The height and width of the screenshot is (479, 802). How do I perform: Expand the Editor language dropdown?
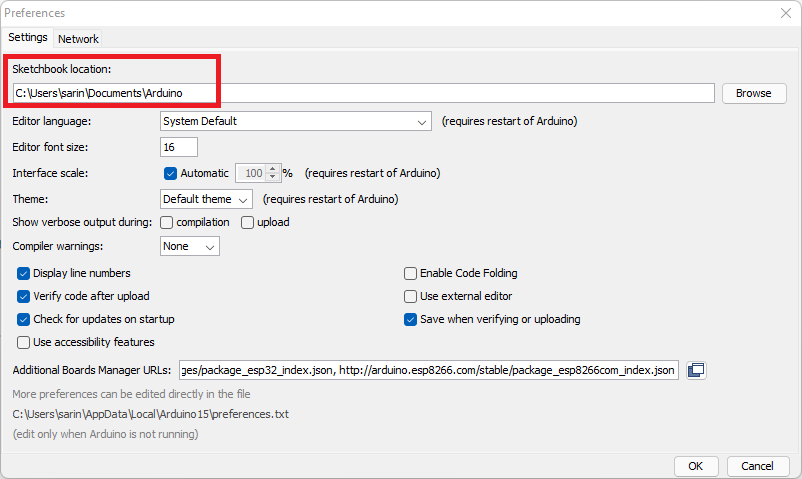click(295, 121)
